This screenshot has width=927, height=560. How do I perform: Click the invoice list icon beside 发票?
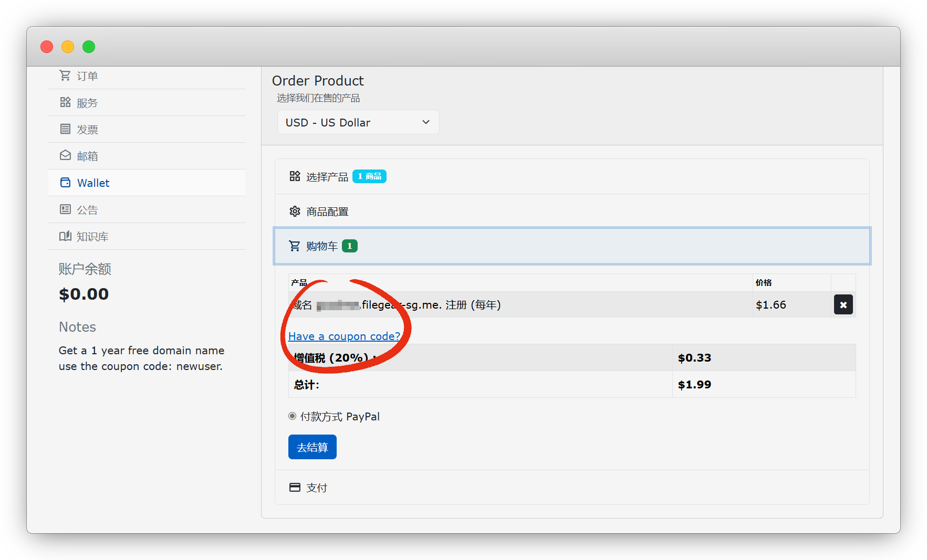(x=65, y=129)
